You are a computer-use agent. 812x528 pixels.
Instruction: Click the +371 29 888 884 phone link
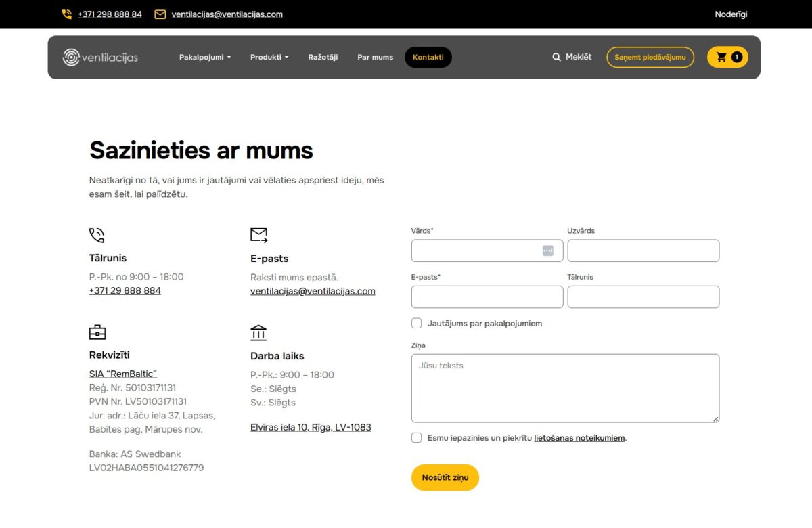[x=125, y=291]
